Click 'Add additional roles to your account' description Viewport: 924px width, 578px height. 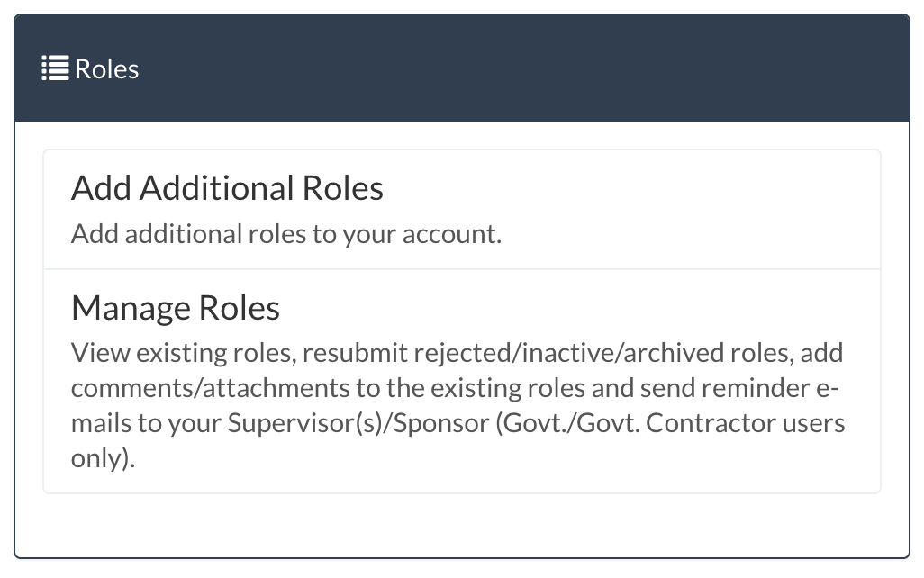285,234
